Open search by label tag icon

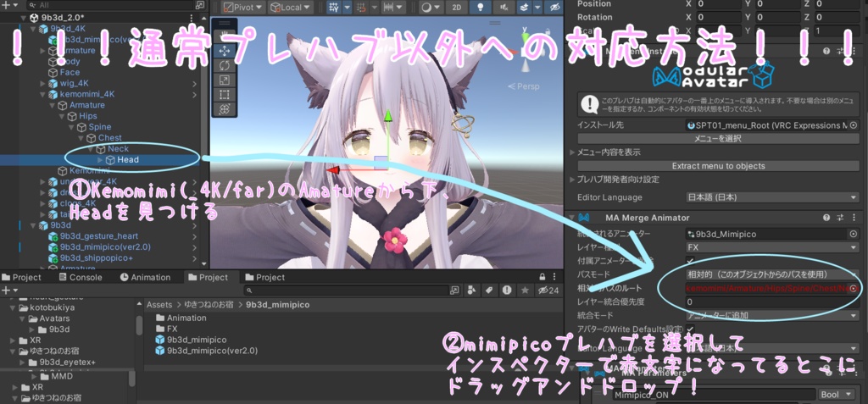pyautogui.click(x=489, y=290)
